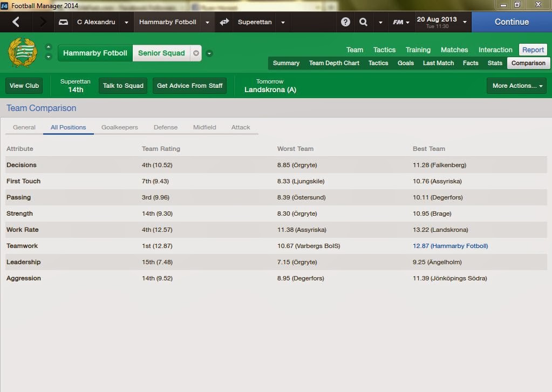
Task: Click Superettan in the top bar
Action: [255, 22]
